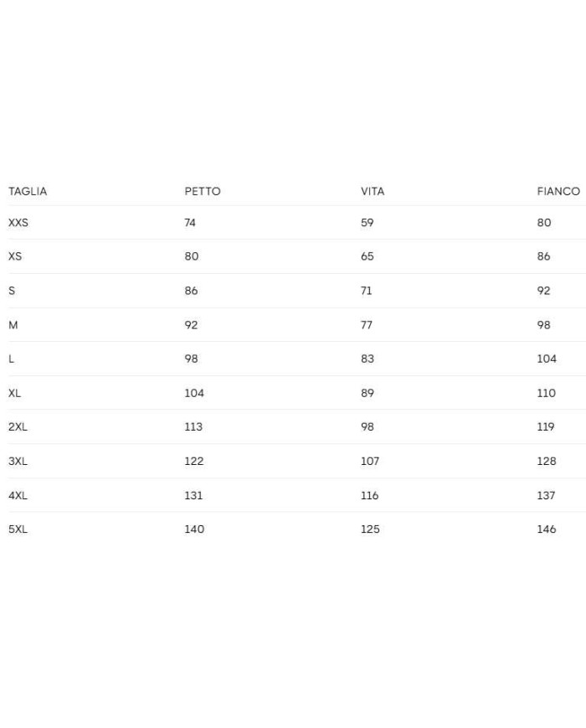Click vita value 116 in 4XL row
The width and height of the screenshot is (586, 728).
click(369, 495)
